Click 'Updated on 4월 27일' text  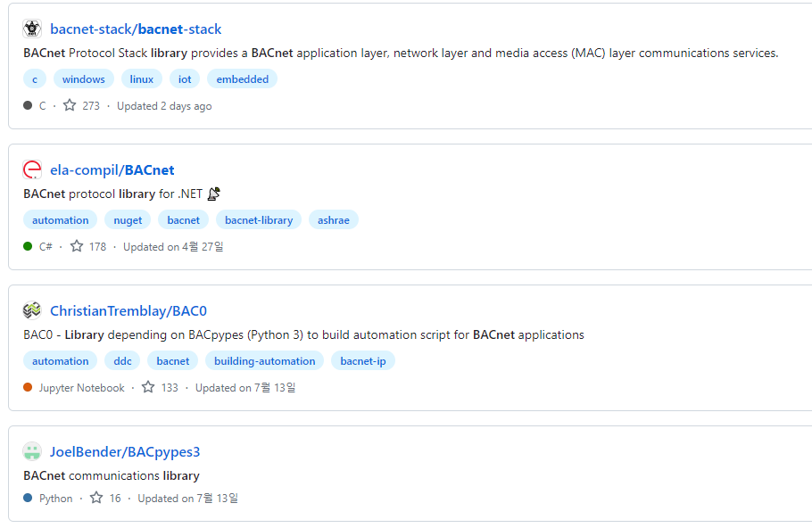click(173, 247)
